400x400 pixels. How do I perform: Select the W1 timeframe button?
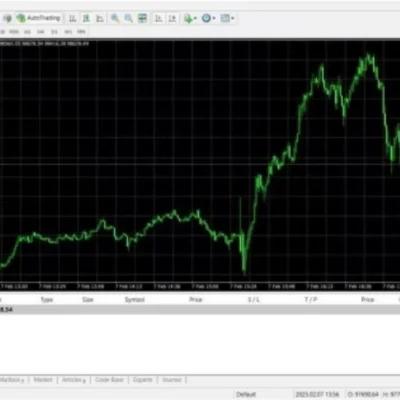point(68,32)
